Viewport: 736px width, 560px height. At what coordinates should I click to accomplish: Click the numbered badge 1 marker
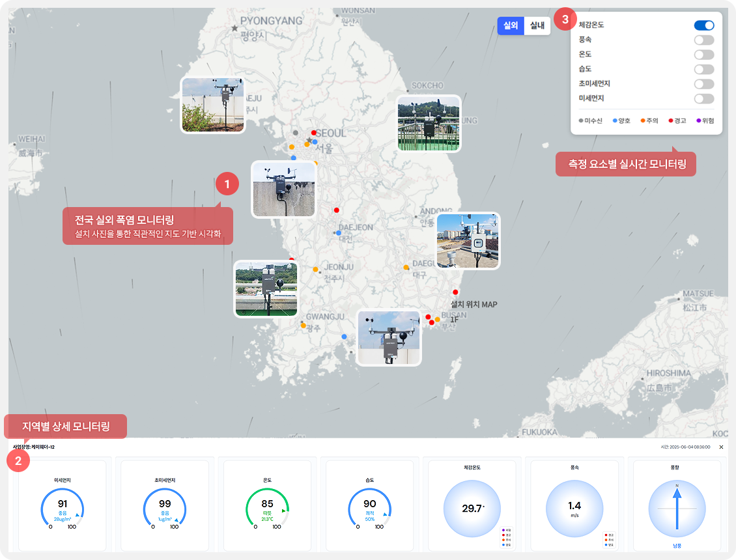point(227,184)
